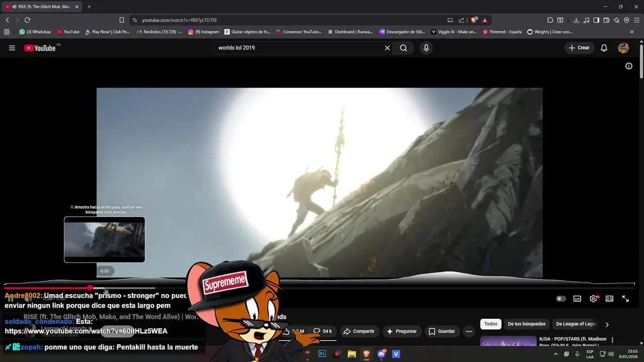Show next filter chips arrow
This screenshot has width=644, height=362.
click(x=607, y=325)
